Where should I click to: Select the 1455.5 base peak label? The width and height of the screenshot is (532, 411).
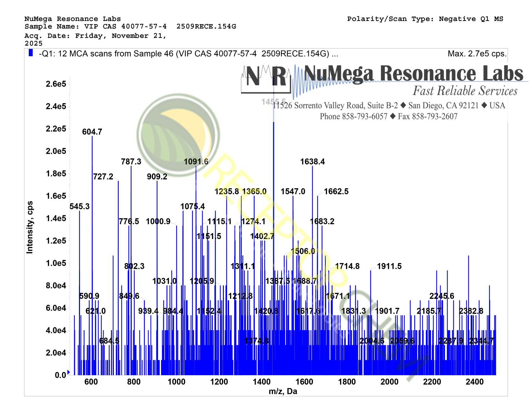point(273,102)
